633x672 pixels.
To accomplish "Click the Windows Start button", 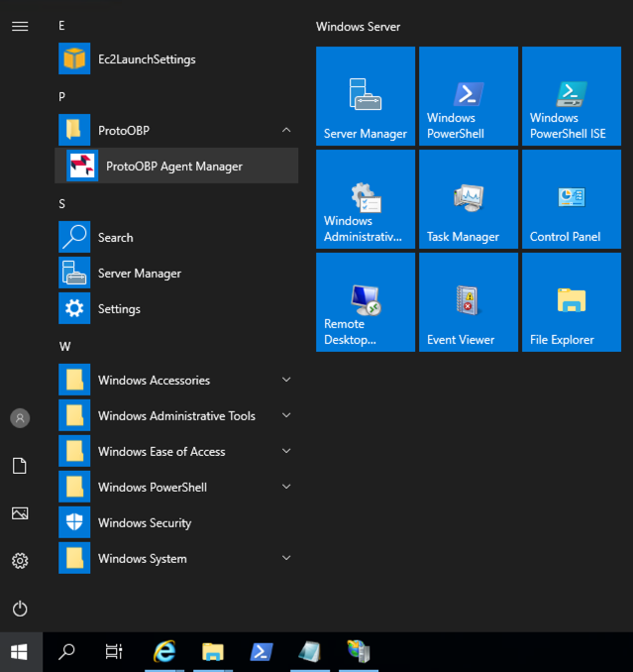I will 19,652.
